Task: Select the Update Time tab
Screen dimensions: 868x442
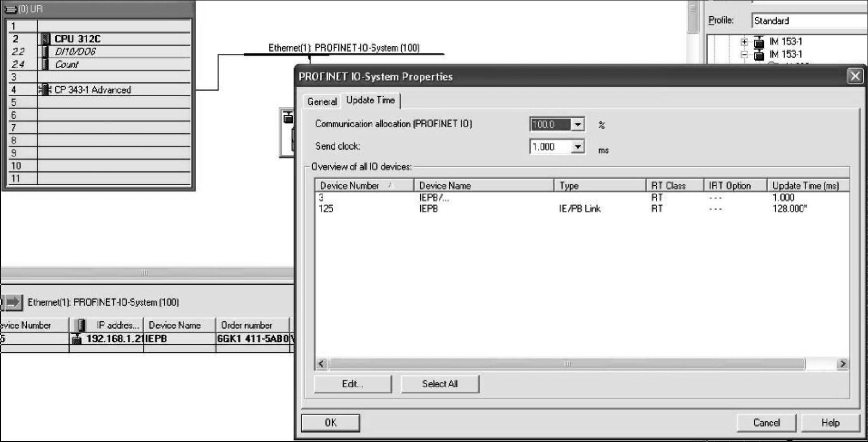Action: pos(370,100)
